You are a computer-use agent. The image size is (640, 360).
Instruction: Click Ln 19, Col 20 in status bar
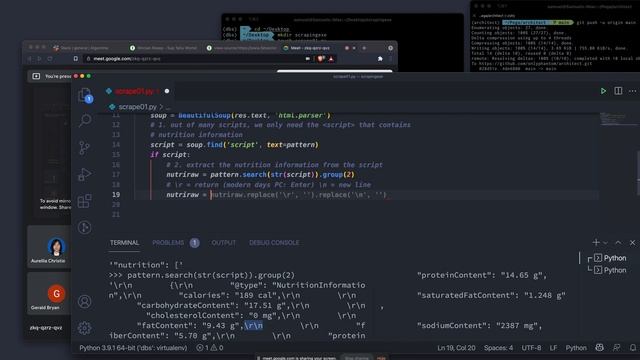tap(456, 348)
